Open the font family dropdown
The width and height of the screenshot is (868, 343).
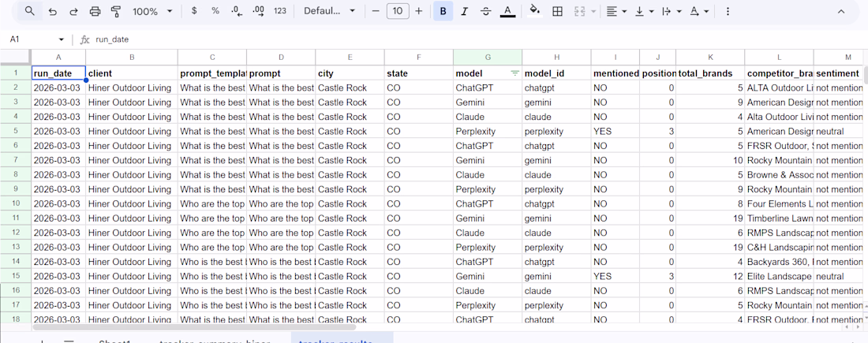point(330,12)
